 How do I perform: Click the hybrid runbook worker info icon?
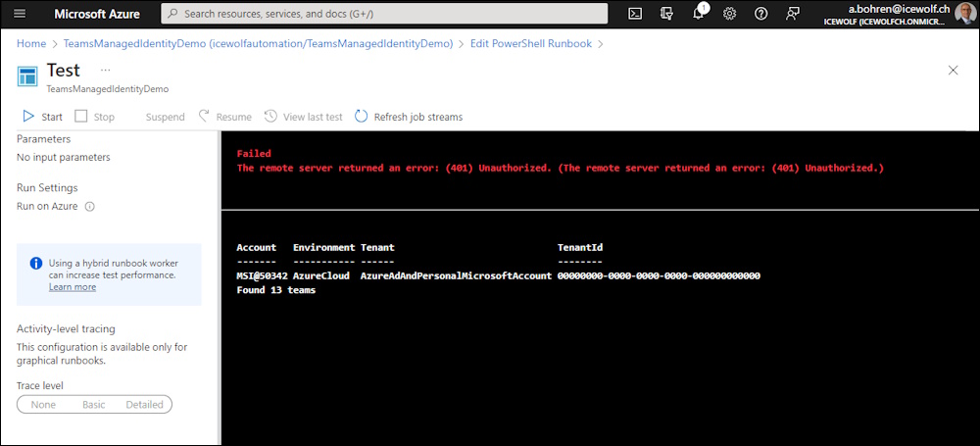pos(36,264)
